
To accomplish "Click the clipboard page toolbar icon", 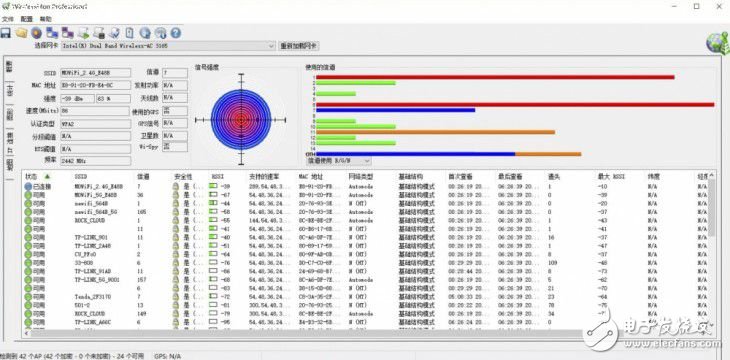I will pos(129,33).
